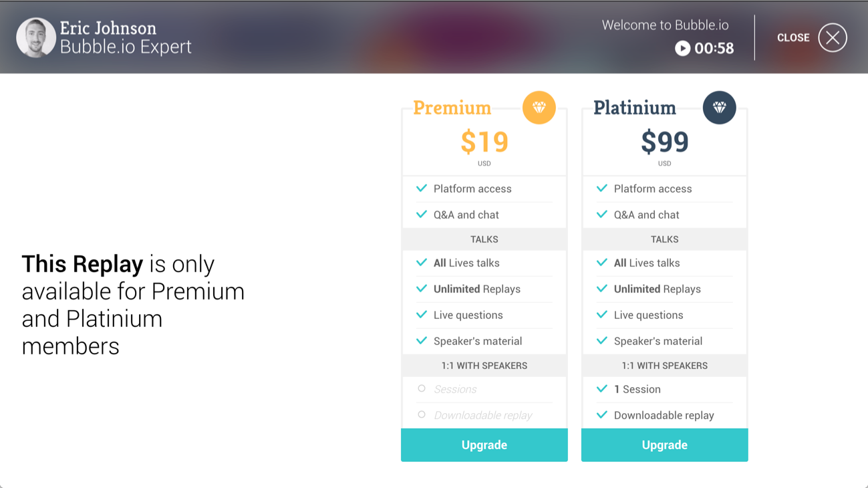Image resolution: width=868 pixels, height=488 pixels.
Task: Click Premium Platform access checkmark
Action: click(x=422, y=189)
